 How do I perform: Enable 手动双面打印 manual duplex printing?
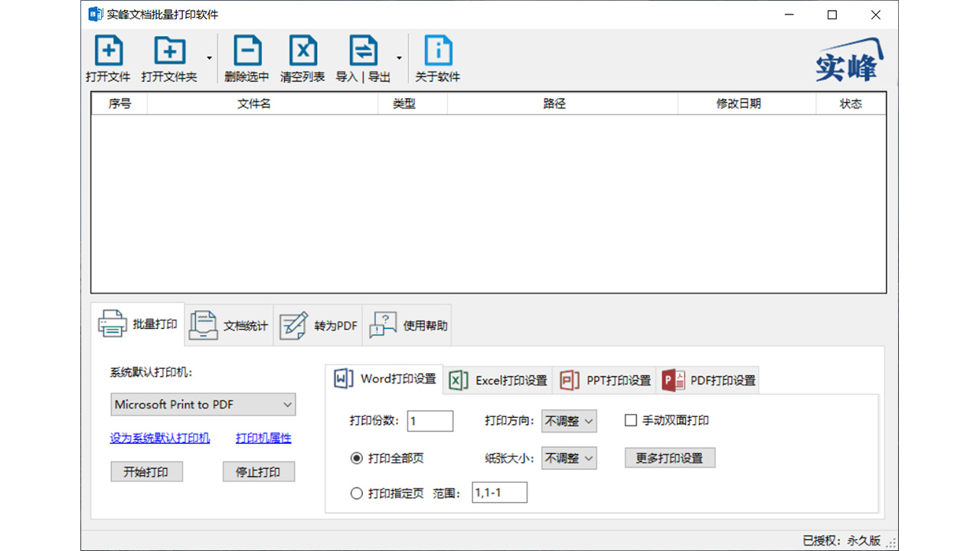630,419
